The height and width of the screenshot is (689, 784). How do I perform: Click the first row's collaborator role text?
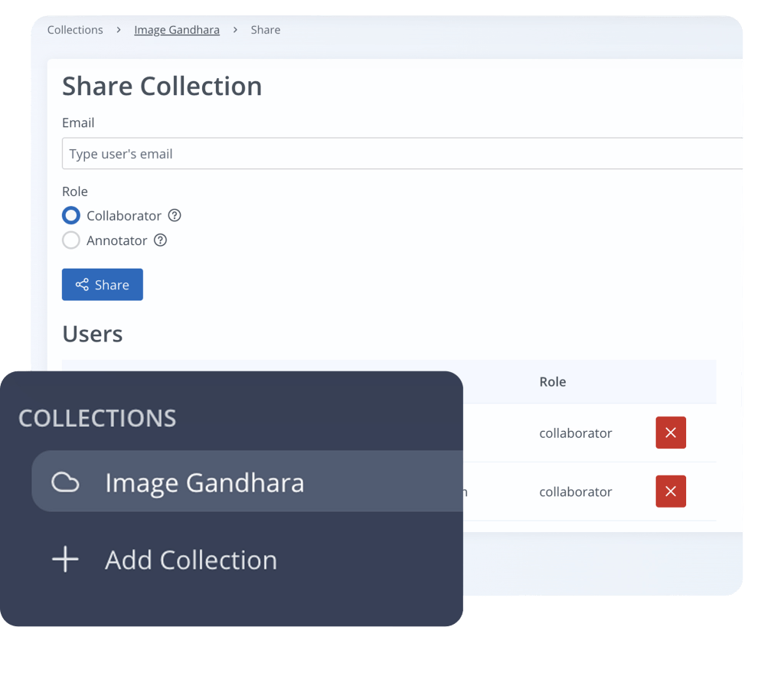point(576,433)
